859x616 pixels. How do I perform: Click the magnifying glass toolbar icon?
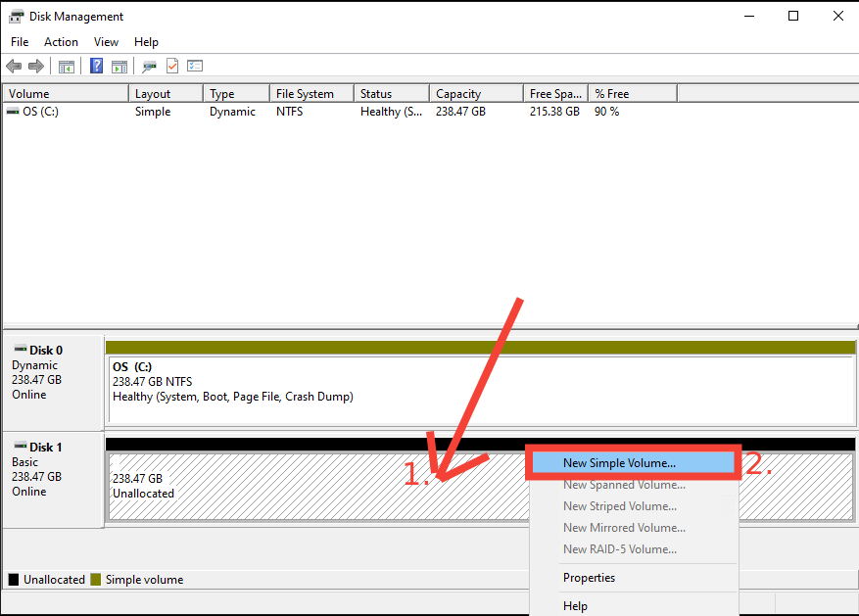point(148,66)
